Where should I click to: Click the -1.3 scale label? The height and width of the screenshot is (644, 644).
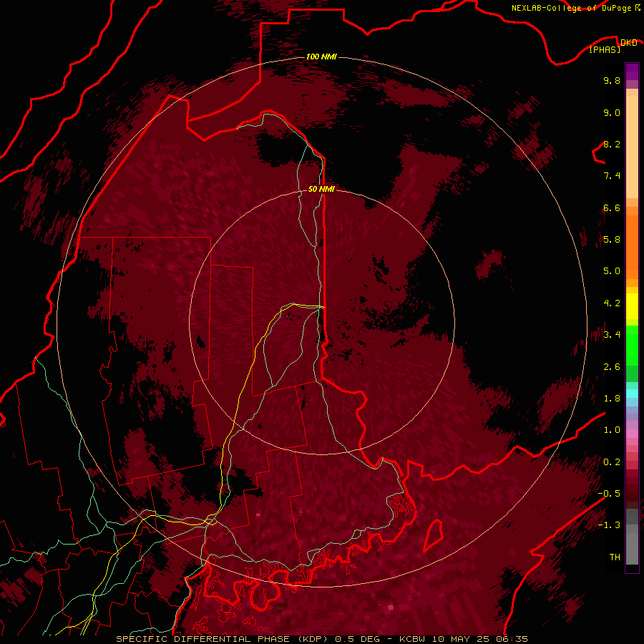[x=609, y=525]
